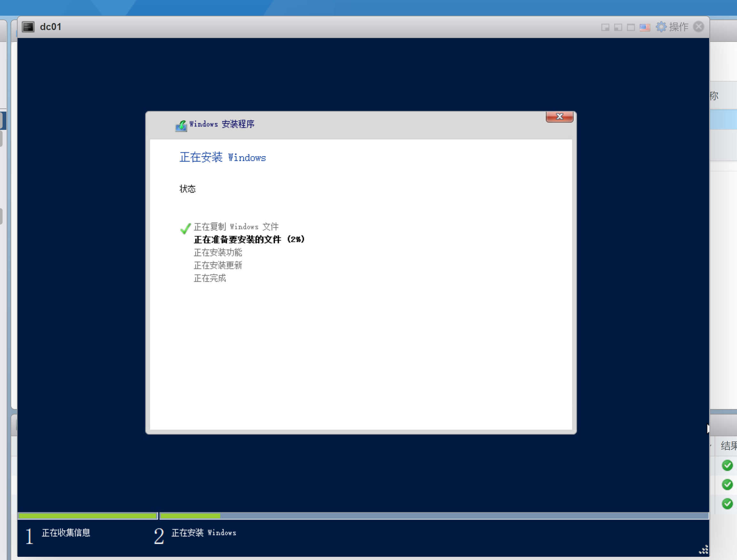This screenshot has width=737, height=560.
Task: Click the full-window console size icon
Action: coord(630,27)
